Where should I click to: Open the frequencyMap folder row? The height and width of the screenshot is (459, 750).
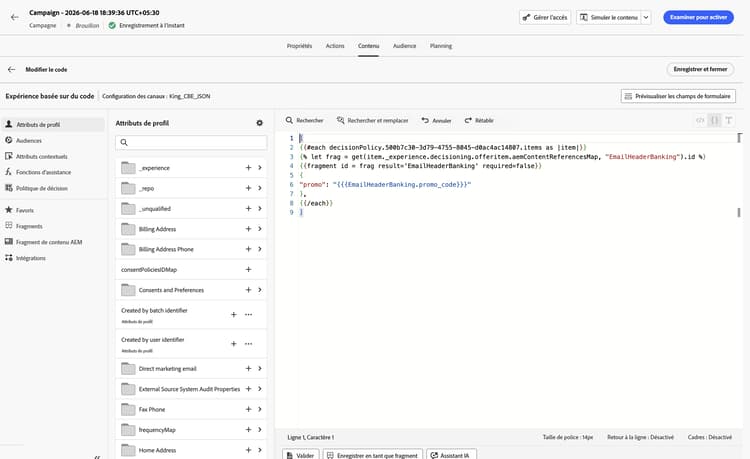191,430
